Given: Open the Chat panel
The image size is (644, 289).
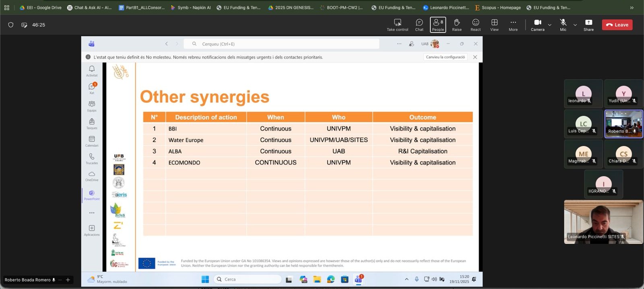Looking at the screenshot, I should pyautogui.click(x=419, y=25).
